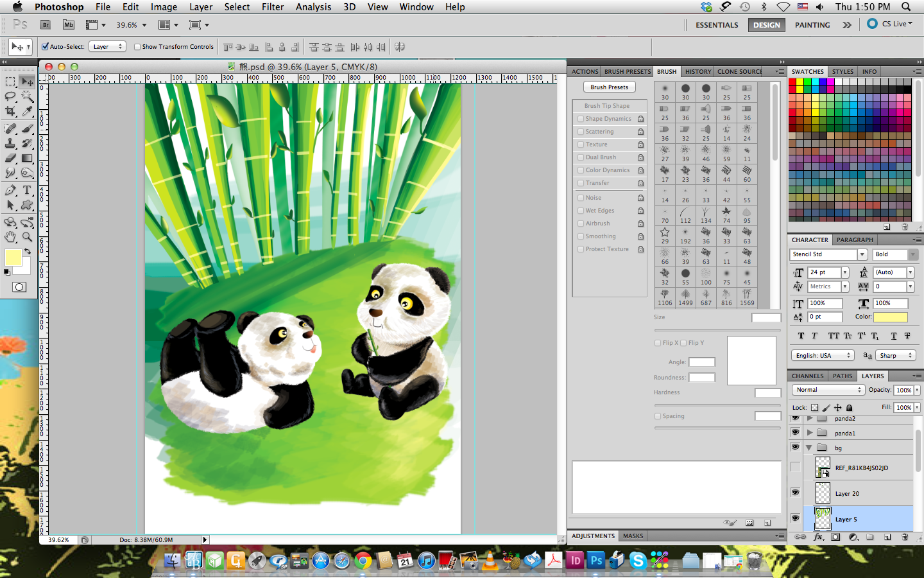
Task: Hide Layer 20 with its eye icon
Action: (x=796, y=493)
